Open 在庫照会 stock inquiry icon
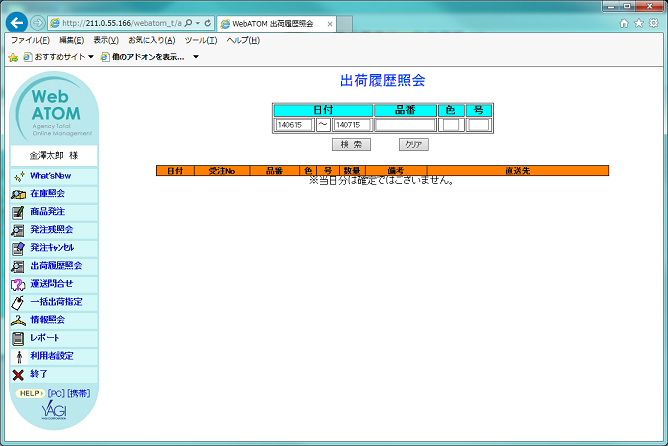 [18, 194]
